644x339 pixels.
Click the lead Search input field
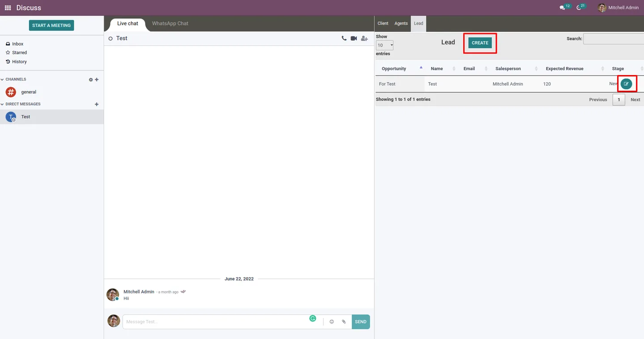click(x=614, y=39)
